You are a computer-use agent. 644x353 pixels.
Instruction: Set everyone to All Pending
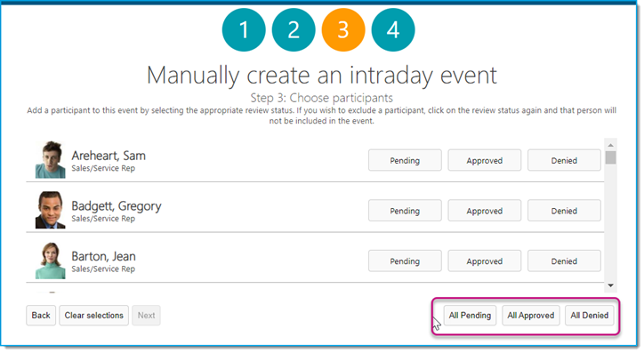click(470, 316)
